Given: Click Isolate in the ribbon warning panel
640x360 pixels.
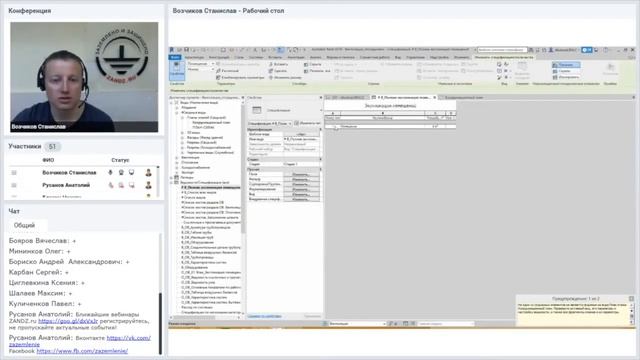Looking at the screenshot, I should (566, 77).
